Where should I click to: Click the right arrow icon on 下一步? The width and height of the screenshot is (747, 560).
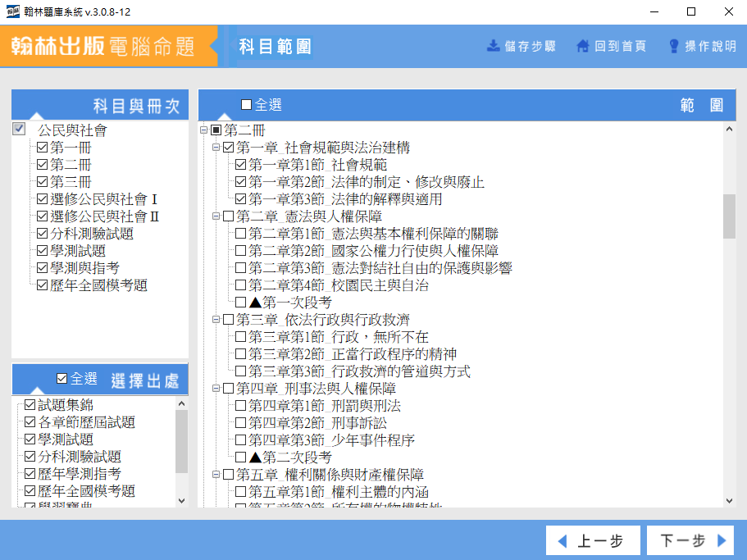click(x=722, y=540)
